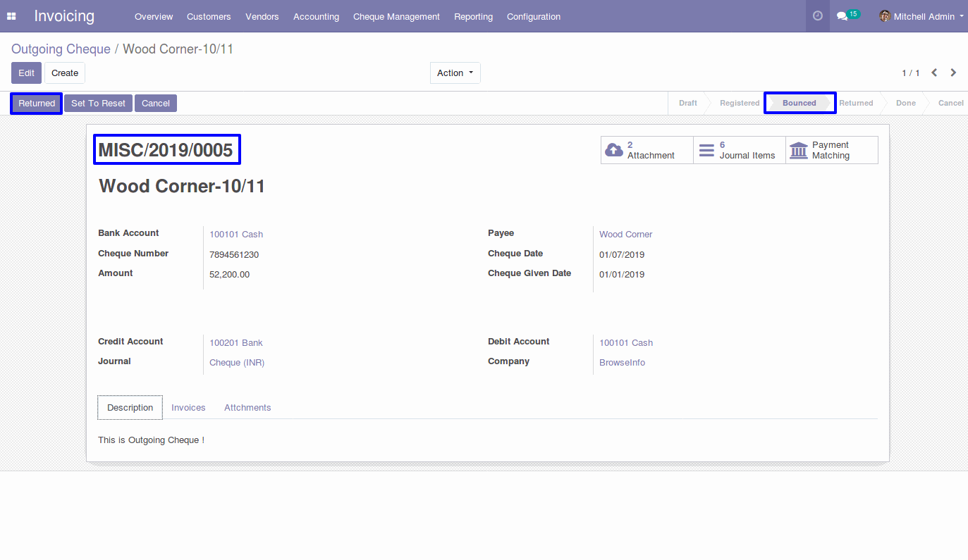Click the 1 / 1 pager counter
The height and width of the screenshot is (560, 968).
coord(911,73)
